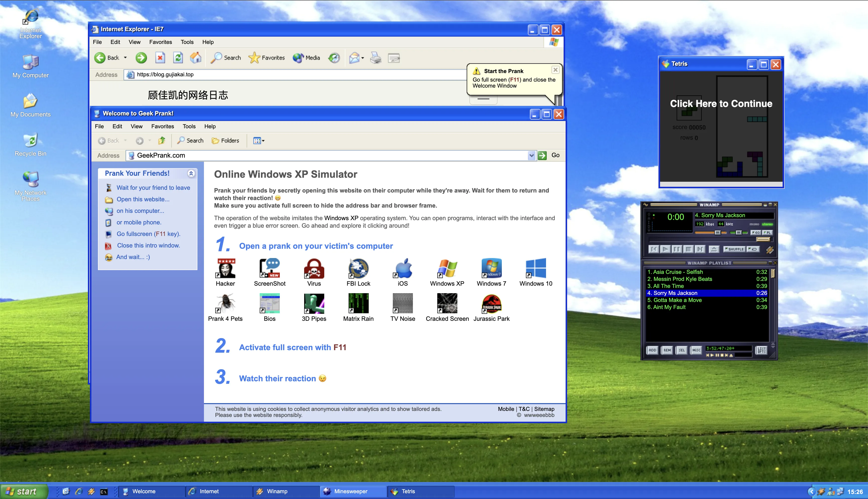
Task: Toggle the Winamp EQ button
Action: (755, 233)
